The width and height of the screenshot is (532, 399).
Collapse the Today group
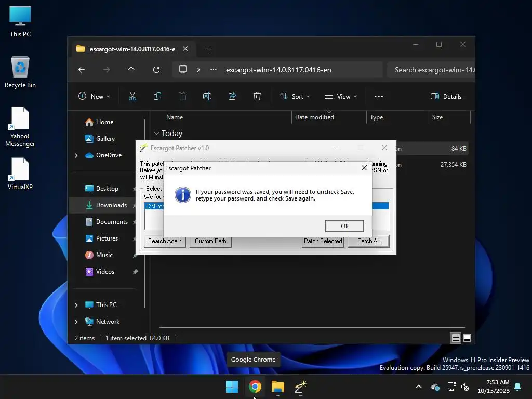point(156,134)
